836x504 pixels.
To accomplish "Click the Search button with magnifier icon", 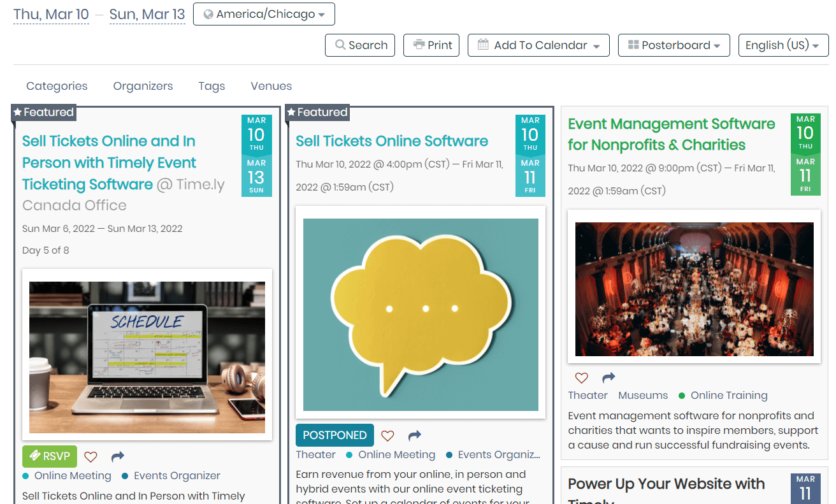I will coord(360,45).
